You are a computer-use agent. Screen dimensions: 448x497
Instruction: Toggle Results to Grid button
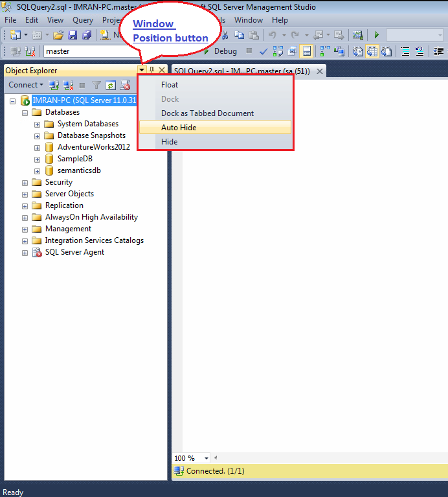(x=372, y=51)
